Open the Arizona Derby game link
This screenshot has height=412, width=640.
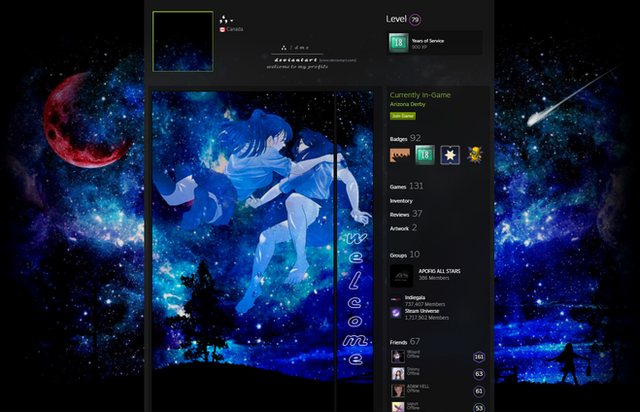point(407,104)
